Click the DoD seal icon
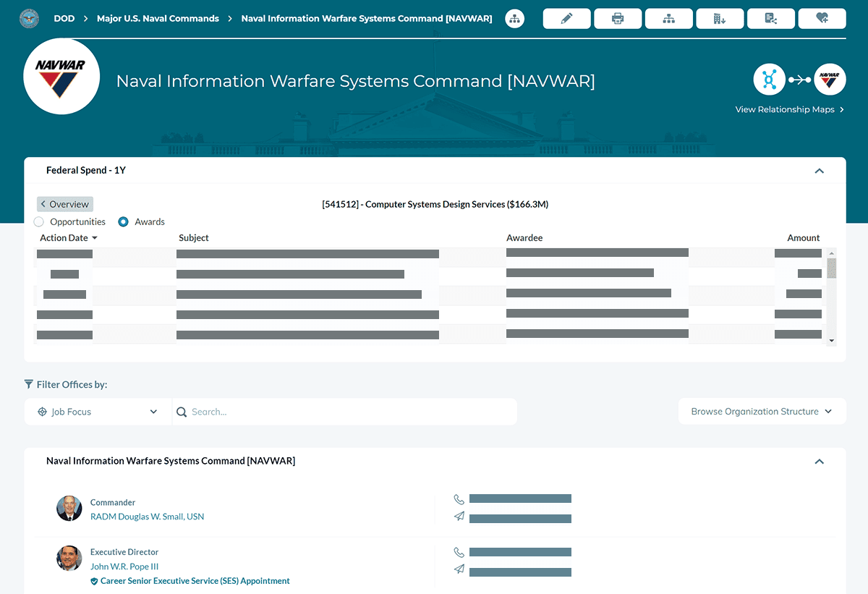The width and height of the screenshot is (868, 594). tap(30, 18)
